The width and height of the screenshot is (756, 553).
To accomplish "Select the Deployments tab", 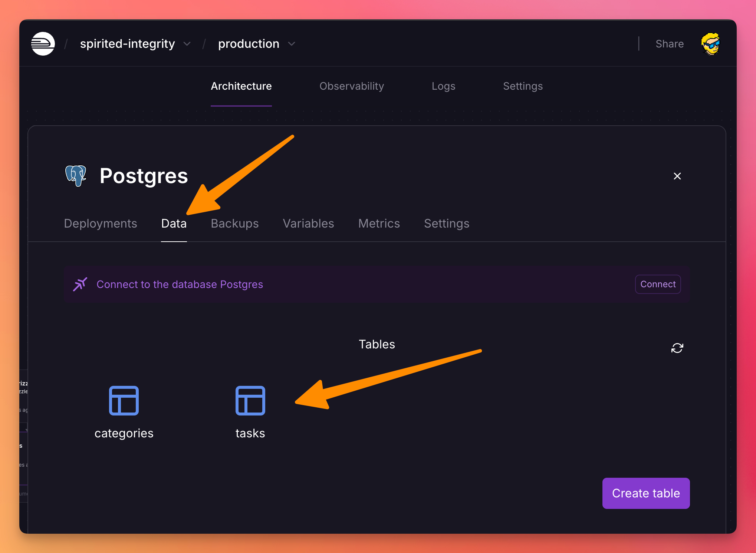I will pos(101,223).
